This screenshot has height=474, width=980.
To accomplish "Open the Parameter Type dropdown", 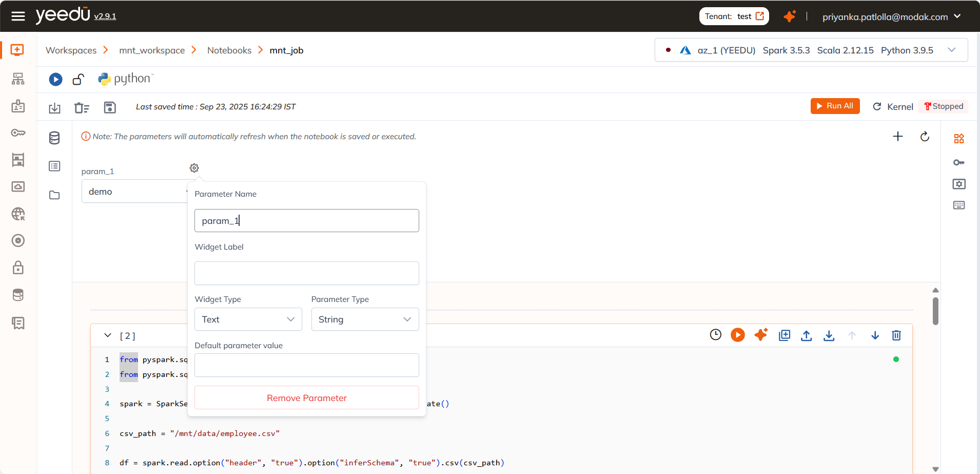I will tap(365, 319).
